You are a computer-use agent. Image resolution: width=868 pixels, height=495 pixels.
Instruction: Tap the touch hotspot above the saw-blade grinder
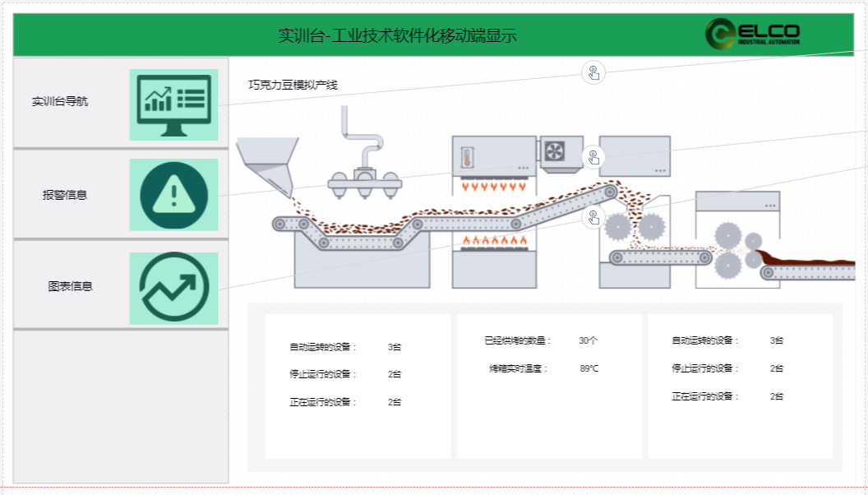click(x=593, y=218)
